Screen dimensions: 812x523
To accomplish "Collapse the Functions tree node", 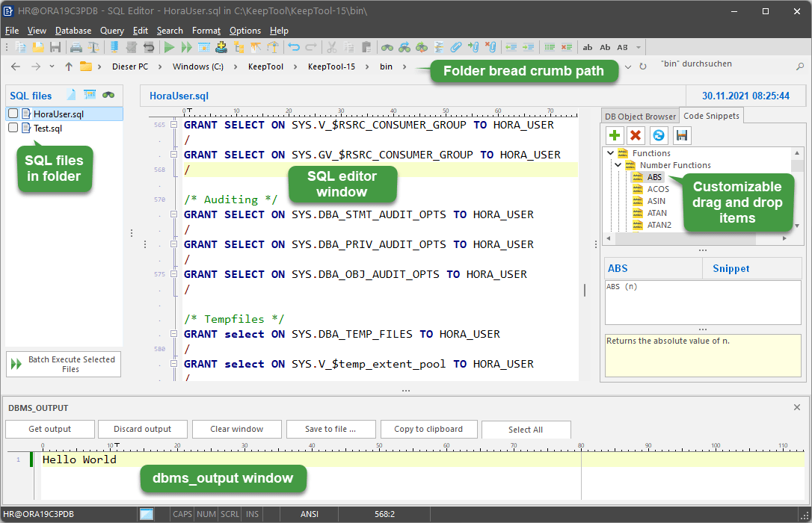I will [x=610, y=152].
